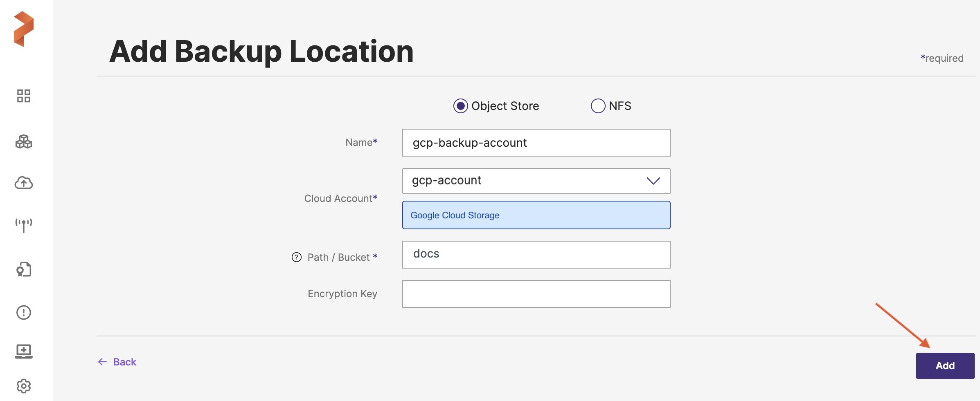Click the monitor with plus icon

click(x=24, y=351)
